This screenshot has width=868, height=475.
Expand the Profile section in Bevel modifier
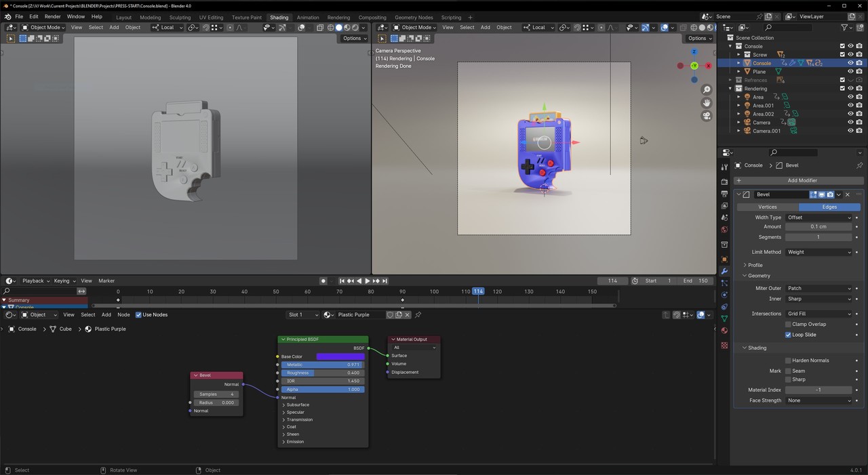click(x=755, y=265)
